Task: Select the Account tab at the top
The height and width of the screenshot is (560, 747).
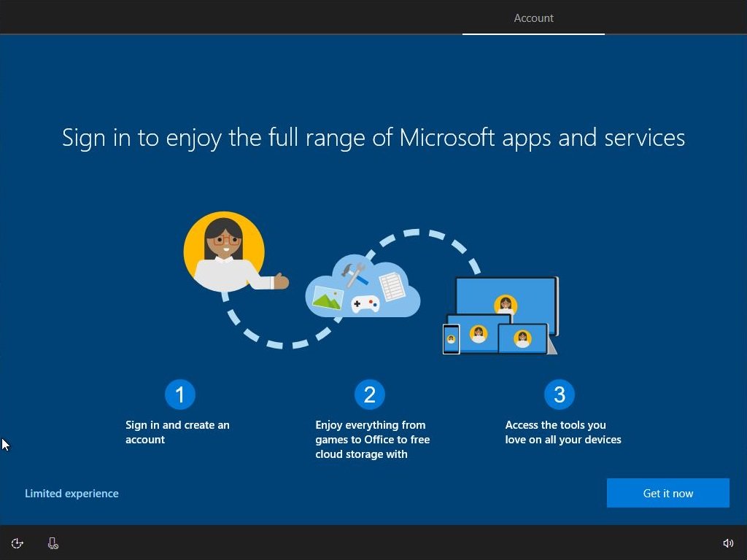Action: [x=533, y=18]
